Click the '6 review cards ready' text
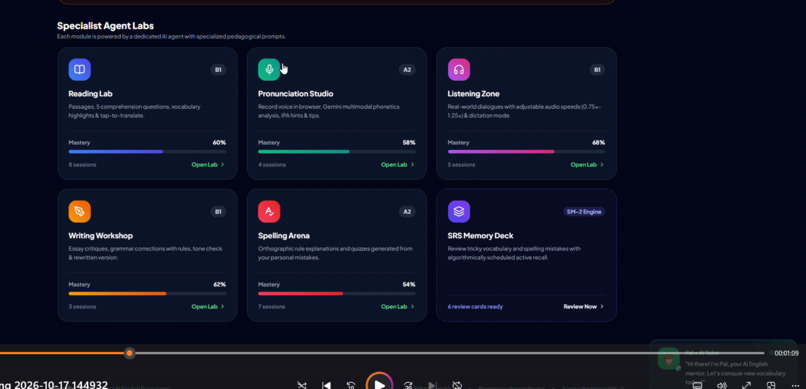The width and height of the screenshot is (806, 389). pyautogui.click(x=475, y=307)
